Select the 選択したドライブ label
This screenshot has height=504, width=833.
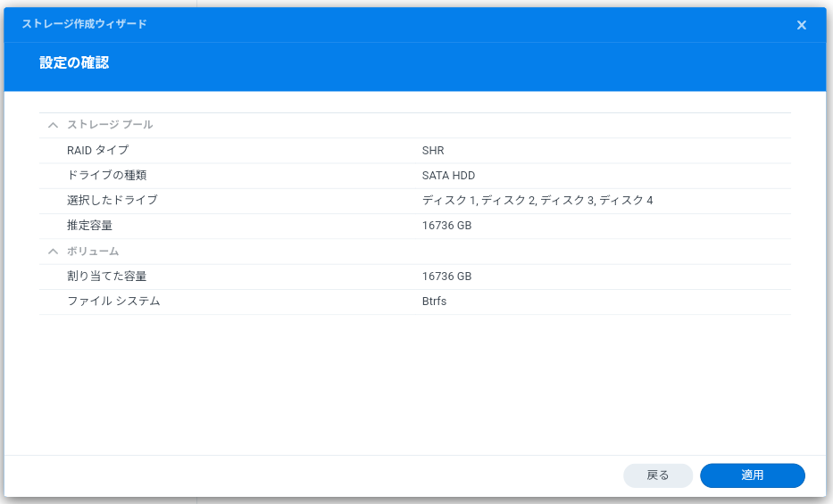coord(112,201)
